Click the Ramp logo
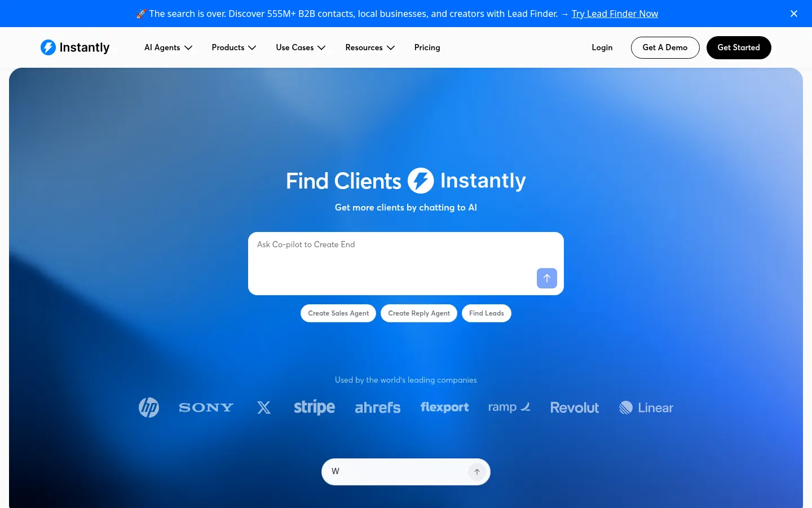 [x=509, y=407]
